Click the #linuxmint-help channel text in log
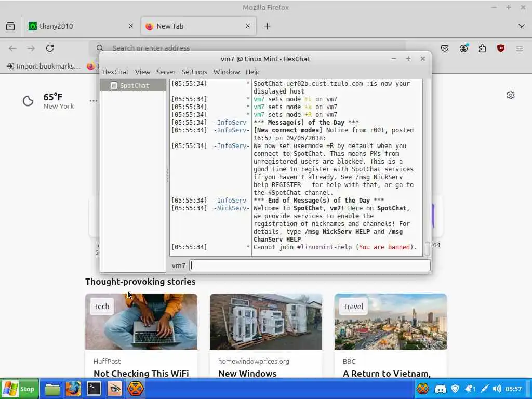 324,247
